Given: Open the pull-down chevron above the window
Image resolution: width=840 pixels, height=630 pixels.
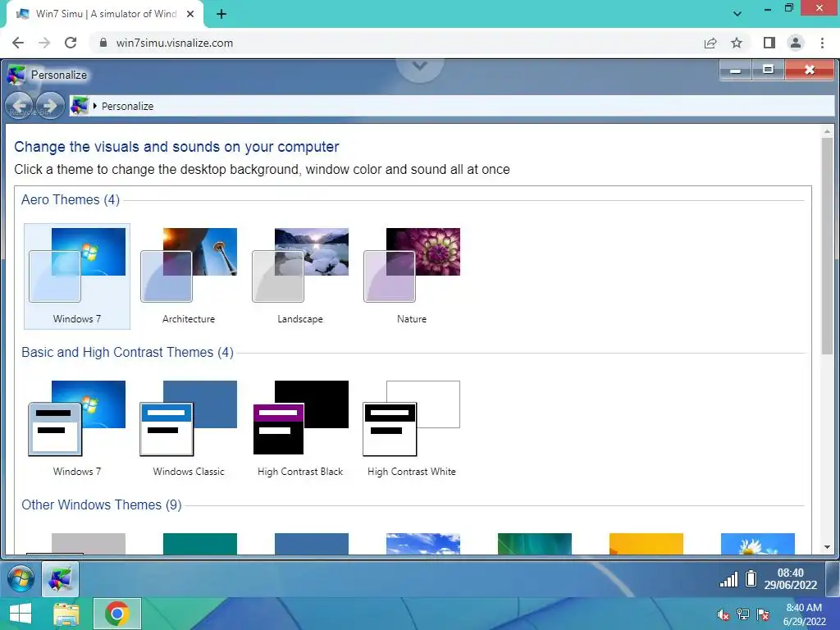Looking at the screenshot, I should pos(419,66).
